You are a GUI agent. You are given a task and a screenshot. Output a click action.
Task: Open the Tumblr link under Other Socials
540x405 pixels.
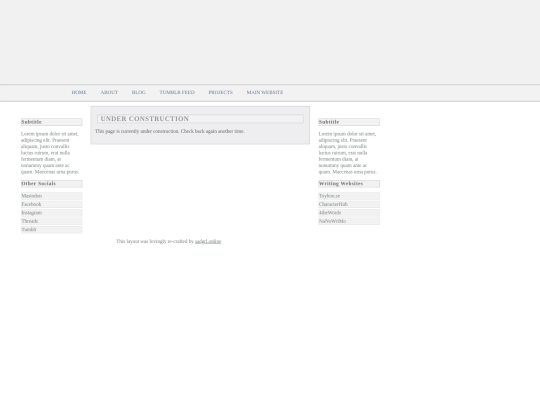point(52,230)
